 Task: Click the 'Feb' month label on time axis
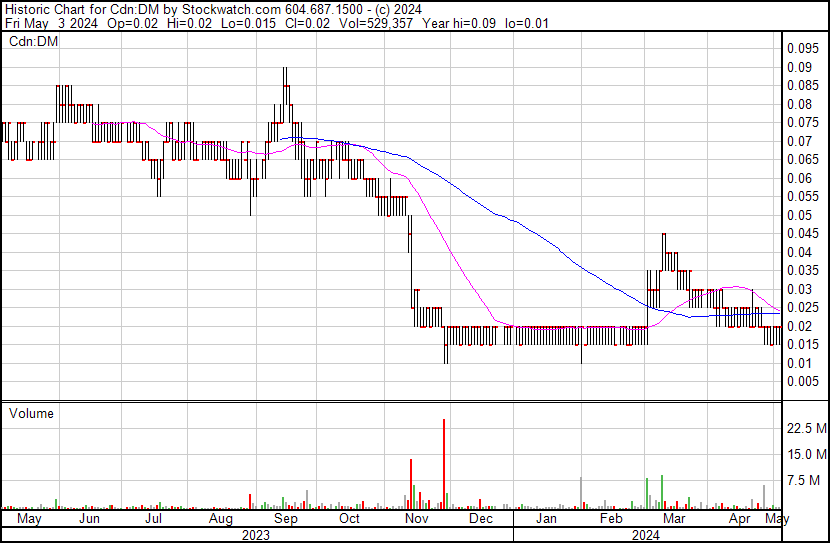611,519
